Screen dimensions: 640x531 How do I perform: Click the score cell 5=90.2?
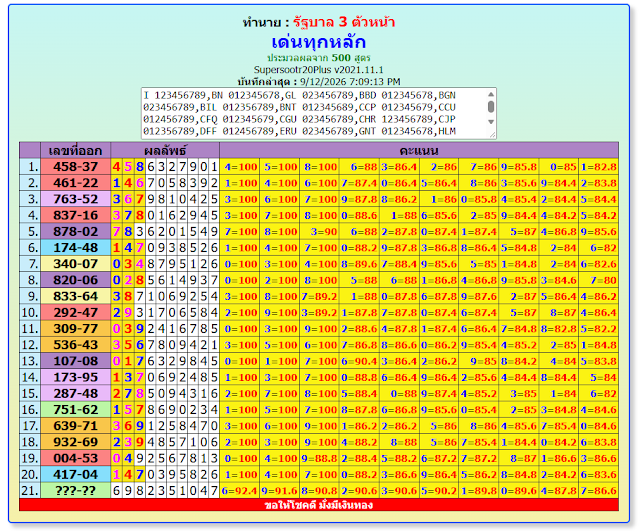coord(439,491)
